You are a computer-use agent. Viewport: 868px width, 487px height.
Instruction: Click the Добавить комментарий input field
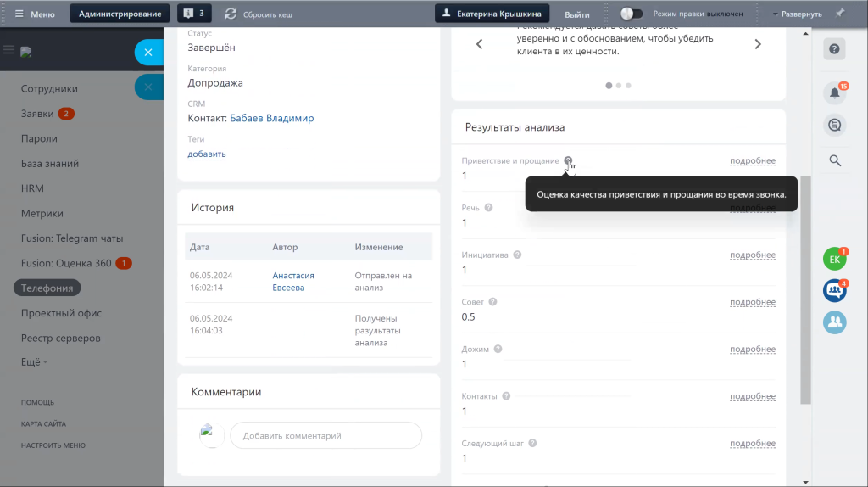(326, 435)
